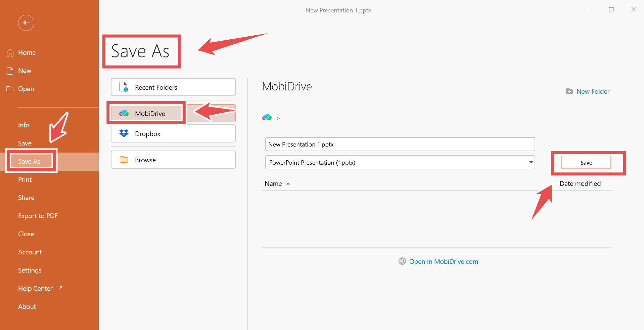Click the New Folder plus icon

569,91
